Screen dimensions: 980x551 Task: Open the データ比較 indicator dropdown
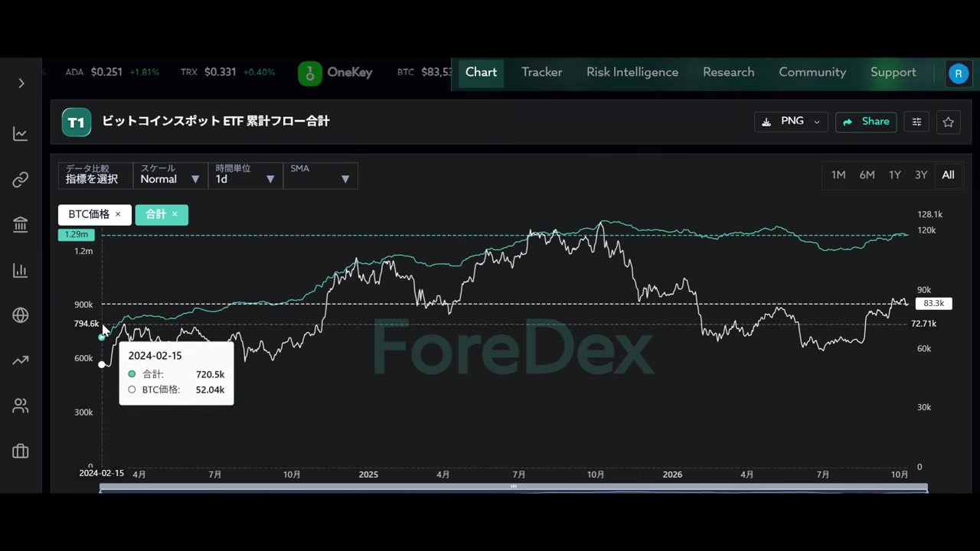(x=96, y=175)
